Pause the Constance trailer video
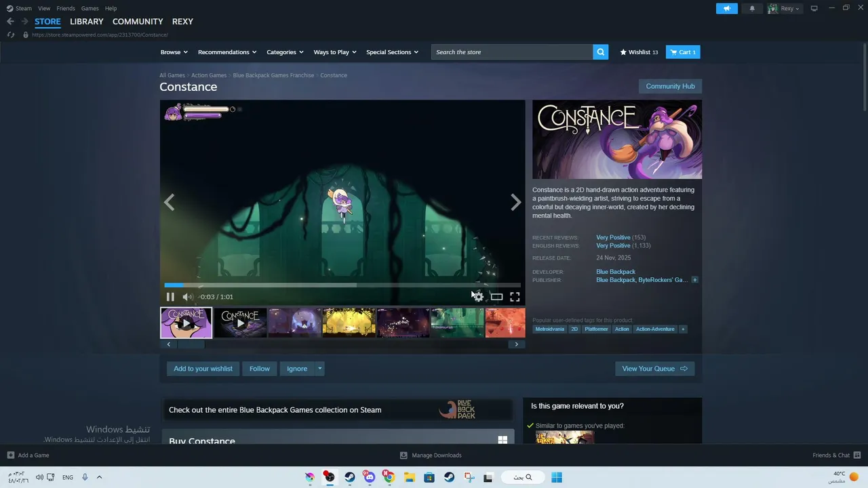The image size is (868, 488). pyautogui.click(x=170, y=297)
